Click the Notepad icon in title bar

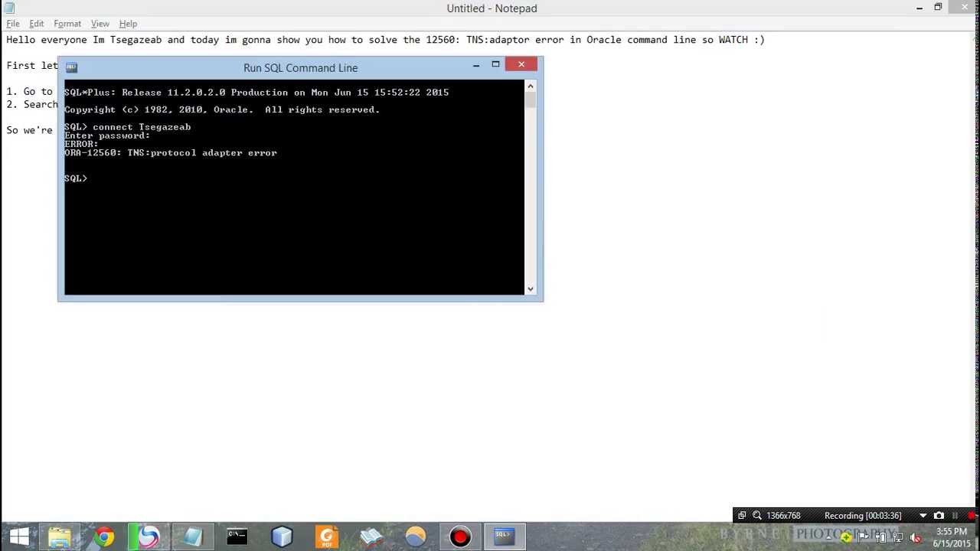click(x=9, y=8)
